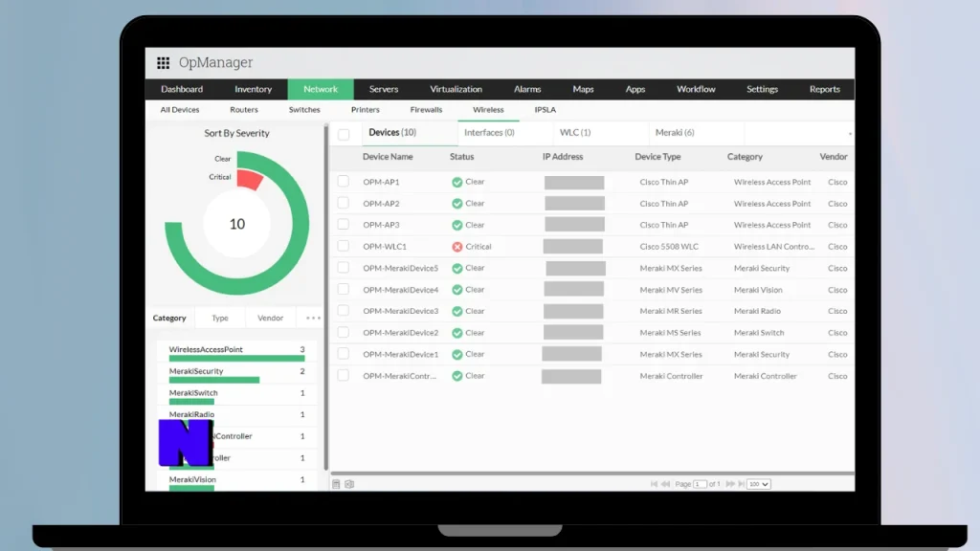
Task: Open the Alarms menu
Action: [527, 89]
